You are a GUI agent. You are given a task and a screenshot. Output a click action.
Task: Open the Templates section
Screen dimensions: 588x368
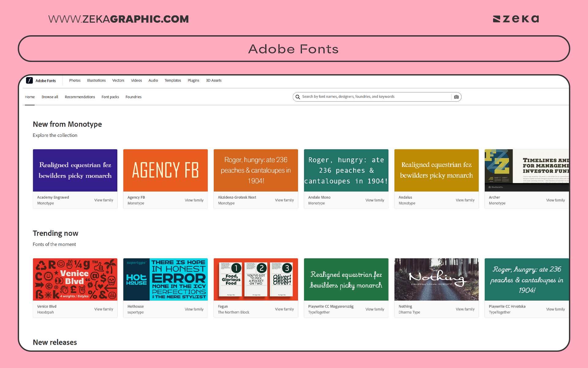(x=173, y=80)
